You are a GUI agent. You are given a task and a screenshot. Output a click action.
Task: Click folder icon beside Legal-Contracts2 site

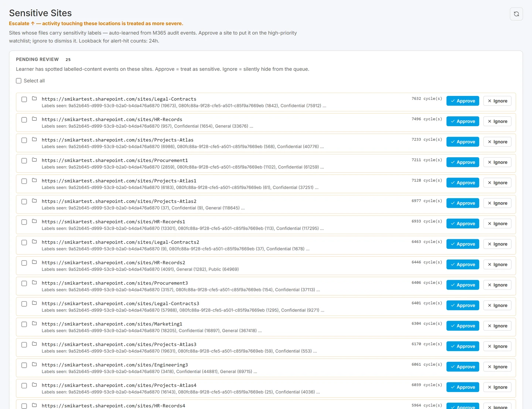pos(34,242)
